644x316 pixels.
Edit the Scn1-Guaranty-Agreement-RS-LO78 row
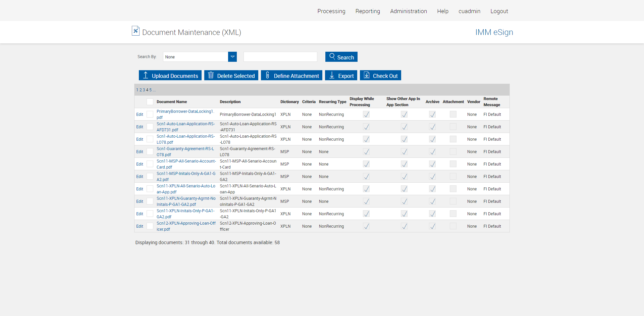click(x=140, y=152)
